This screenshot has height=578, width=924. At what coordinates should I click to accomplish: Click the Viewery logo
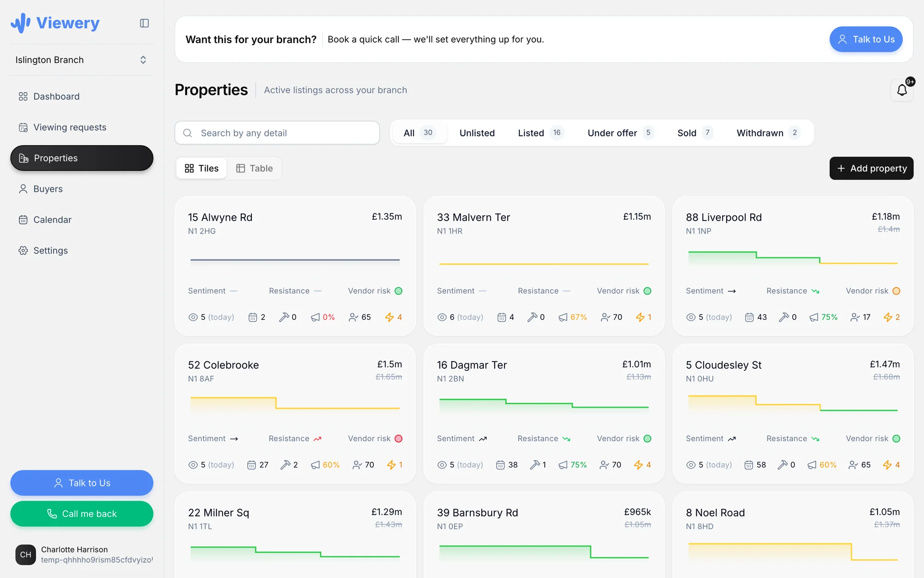tap(55, 23)
